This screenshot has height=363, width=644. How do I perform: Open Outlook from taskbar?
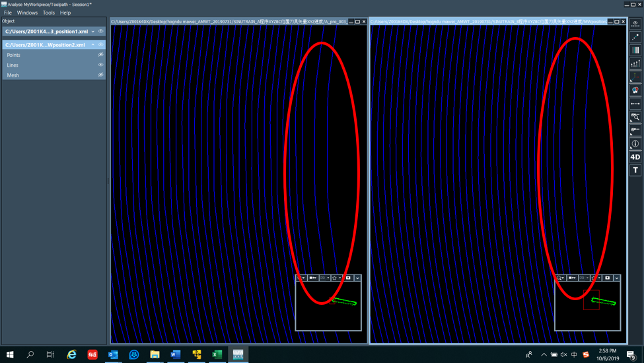113,354
